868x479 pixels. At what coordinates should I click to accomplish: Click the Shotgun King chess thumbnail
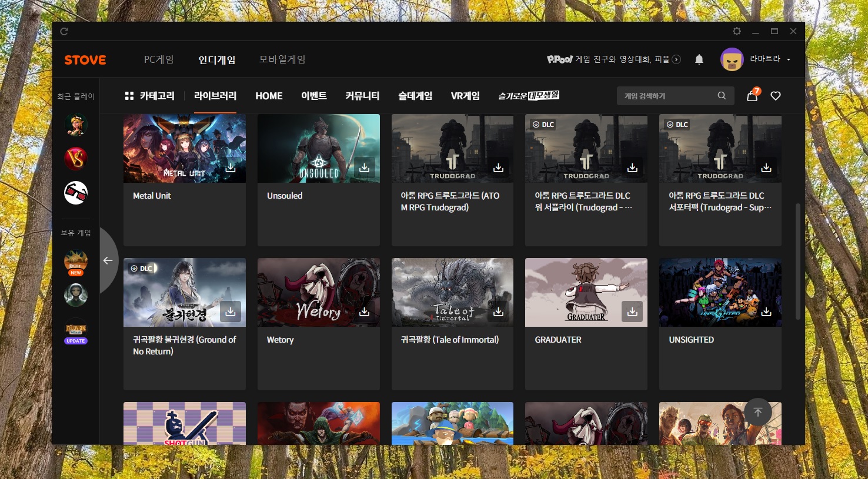[x=185, y=423]
